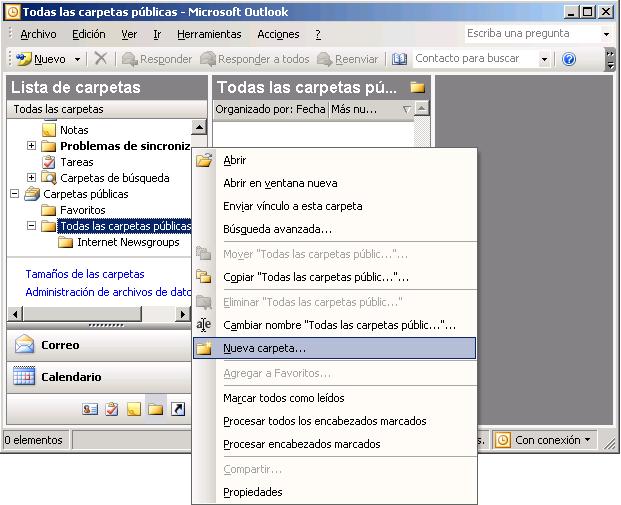Image resolution: width=621 pixels, height=505 pixels.
Task: Open the Acciones menu
Action: [278, 34]
